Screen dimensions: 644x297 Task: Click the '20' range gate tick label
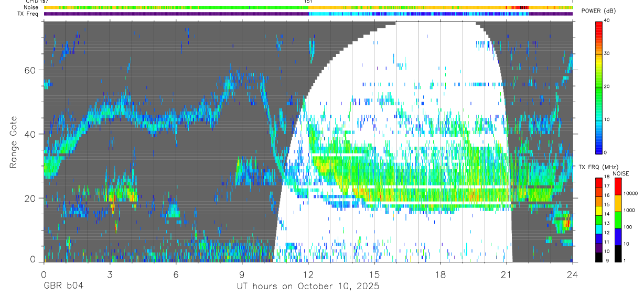[x=31, y=198]
